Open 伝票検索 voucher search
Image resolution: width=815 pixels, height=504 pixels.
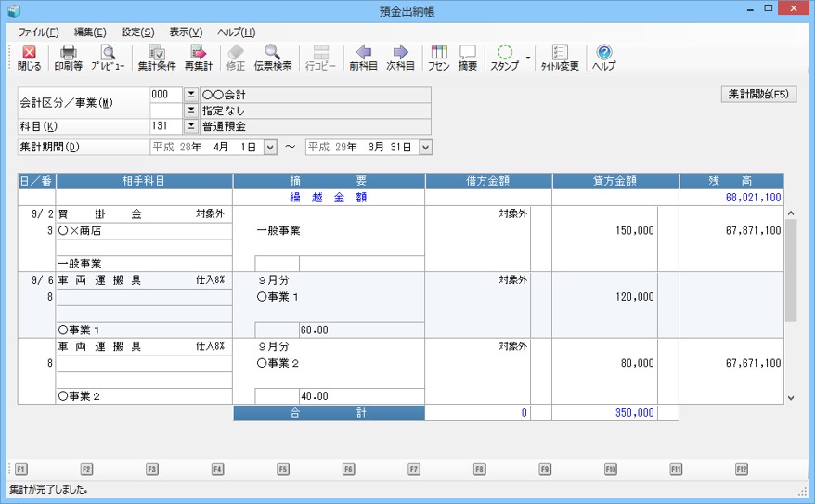272,58
